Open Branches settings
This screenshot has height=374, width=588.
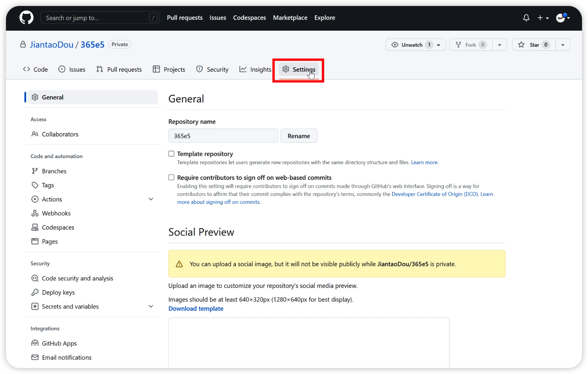pyautogui.click(x=93, y=171)
